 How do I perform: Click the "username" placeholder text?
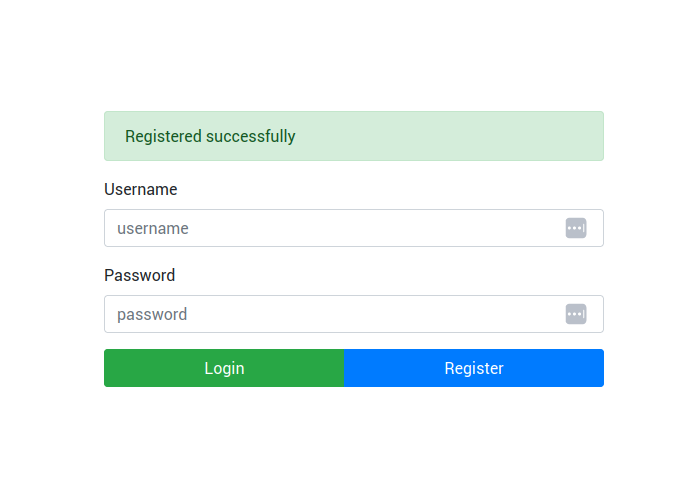[x=153, y=228]
